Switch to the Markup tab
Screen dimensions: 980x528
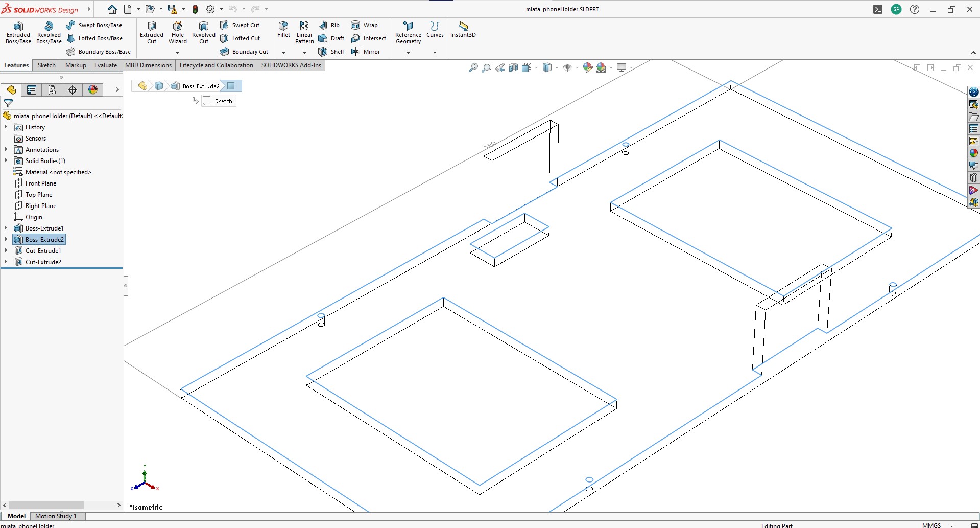(x=76, y=65)
